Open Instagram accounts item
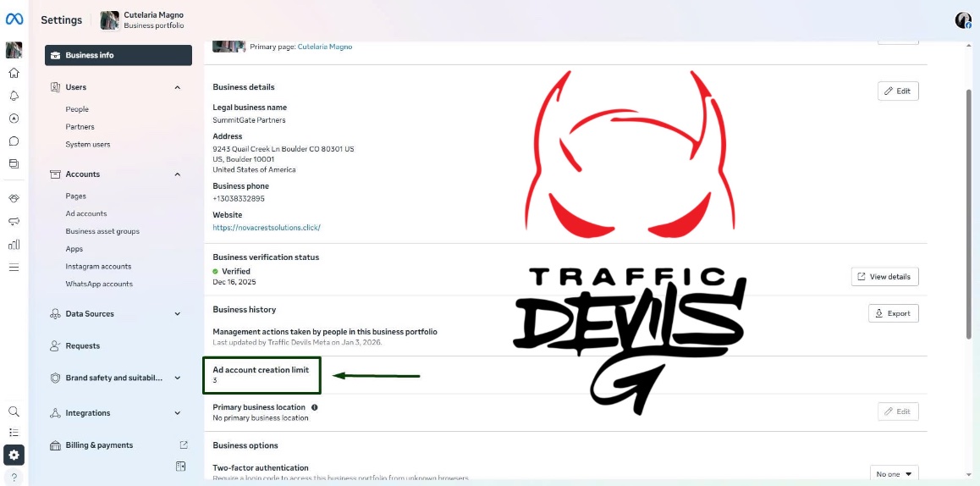Viewport: 980px width, 486px height. point(98,266)
